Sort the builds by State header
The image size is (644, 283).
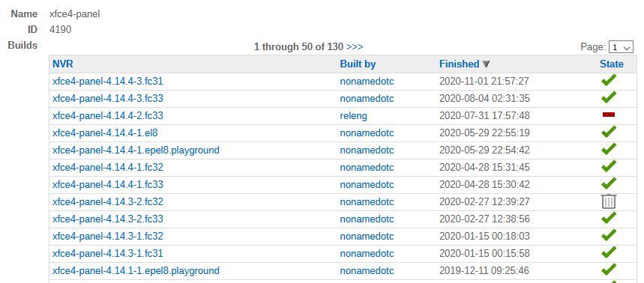(611, 64)
